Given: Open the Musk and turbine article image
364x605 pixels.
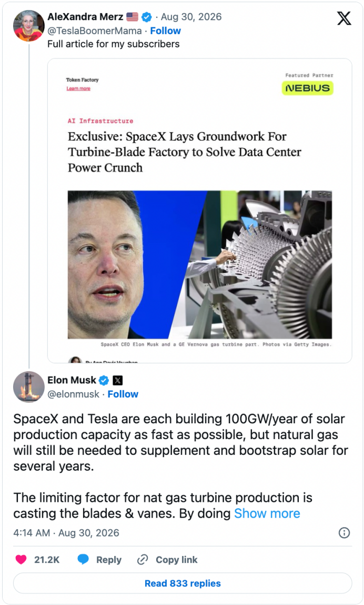Looking at the screenshot, I should click(200, 265).
